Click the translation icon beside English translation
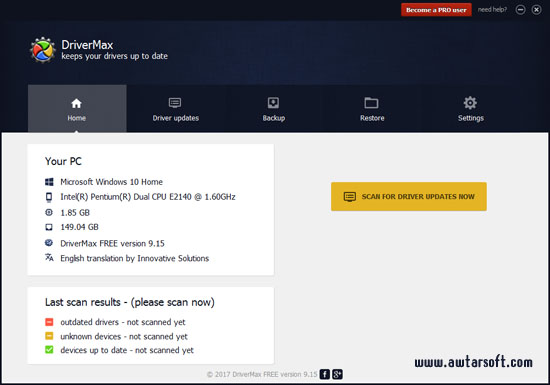 click(49, 257)
